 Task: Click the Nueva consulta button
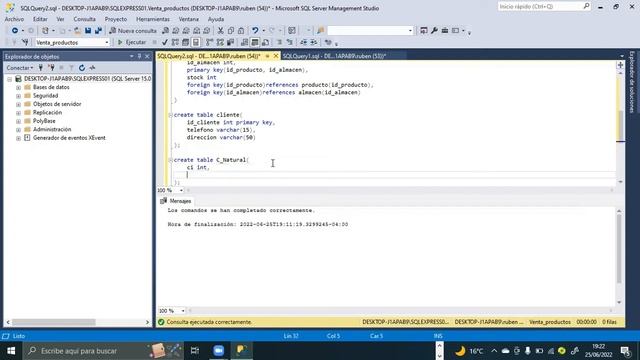tap(133, 31)
